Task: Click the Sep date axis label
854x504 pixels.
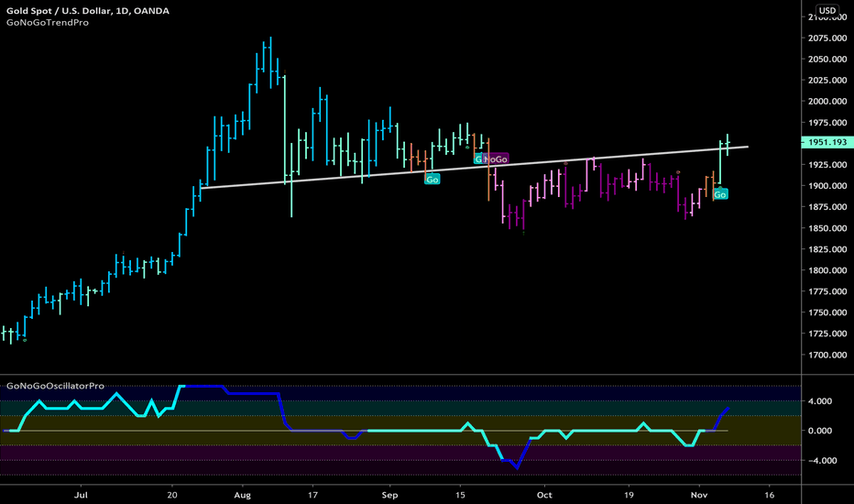Action: tap(390, 495)
